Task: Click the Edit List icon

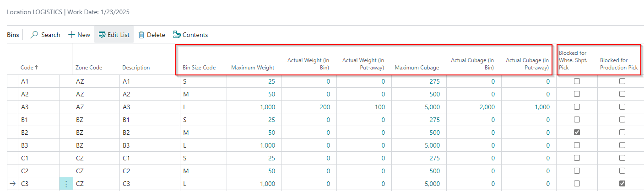Action: [102, 35]
